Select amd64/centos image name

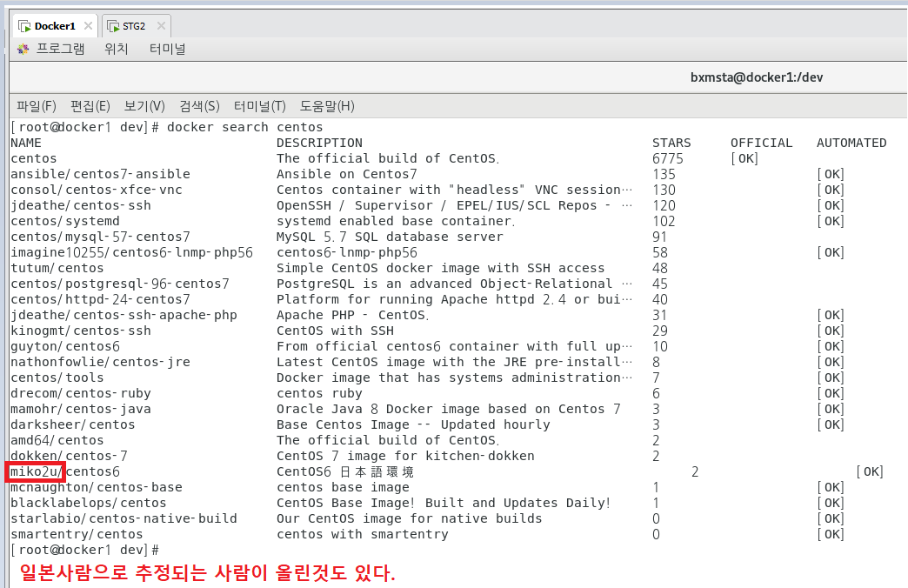coord(57,440)
